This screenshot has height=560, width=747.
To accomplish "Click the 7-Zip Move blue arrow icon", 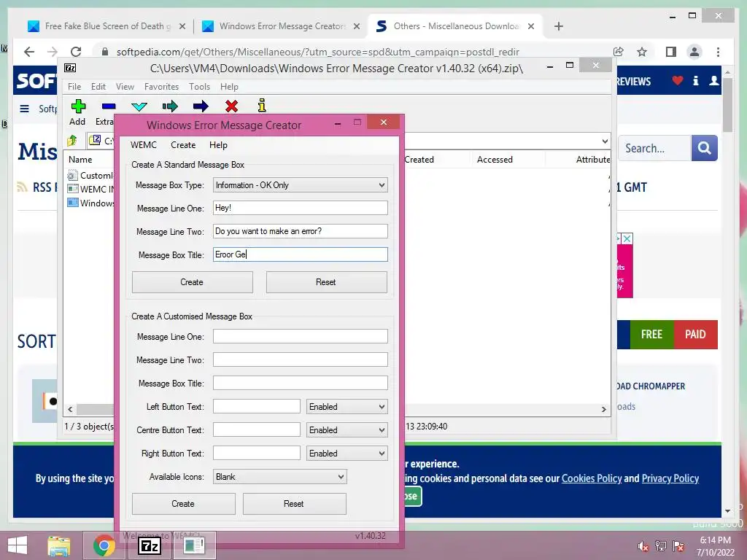I will click(x=201, y=106).
